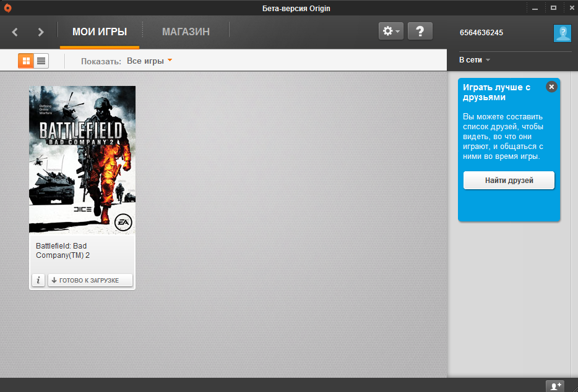
Task: Open the МОИ ИГРЫ tab
Action: [x=100, y=32]
